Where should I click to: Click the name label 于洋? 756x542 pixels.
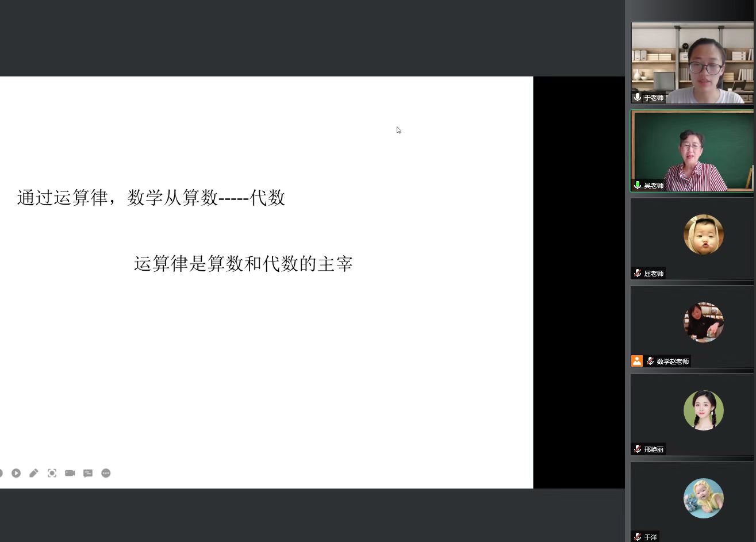pyautogui.click(x=651, y=537)
